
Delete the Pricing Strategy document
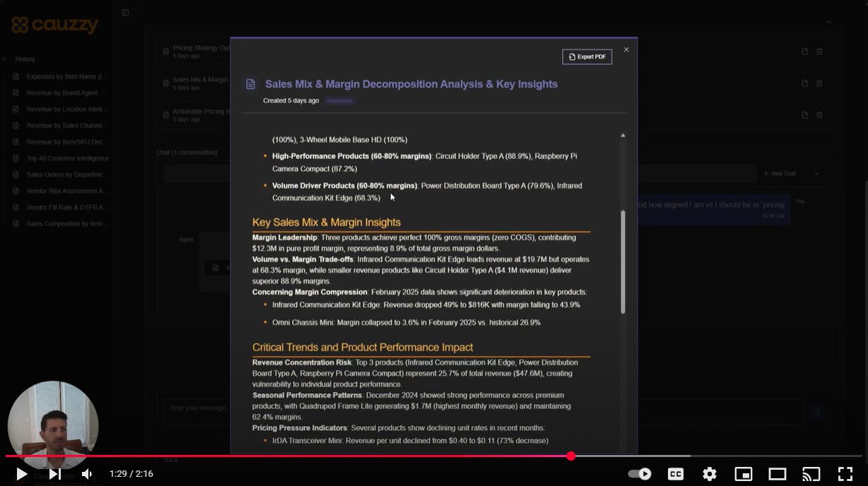[819, 52]
